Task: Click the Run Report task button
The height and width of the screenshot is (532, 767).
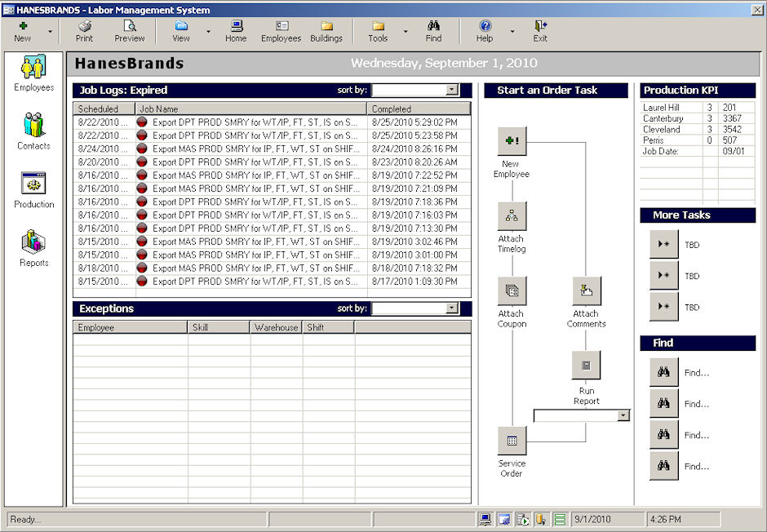Action: [x=586, y=366]
